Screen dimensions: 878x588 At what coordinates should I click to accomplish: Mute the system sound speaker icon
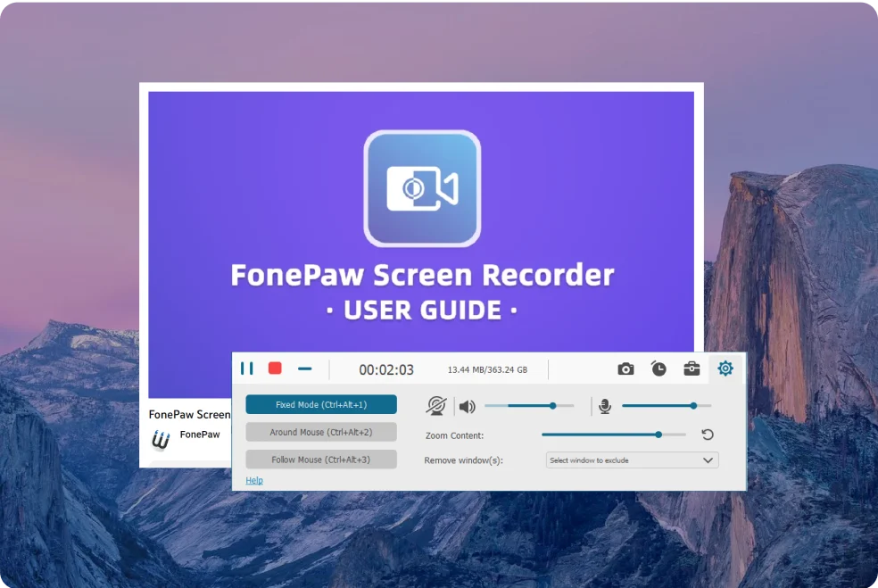tap(467, 406)
